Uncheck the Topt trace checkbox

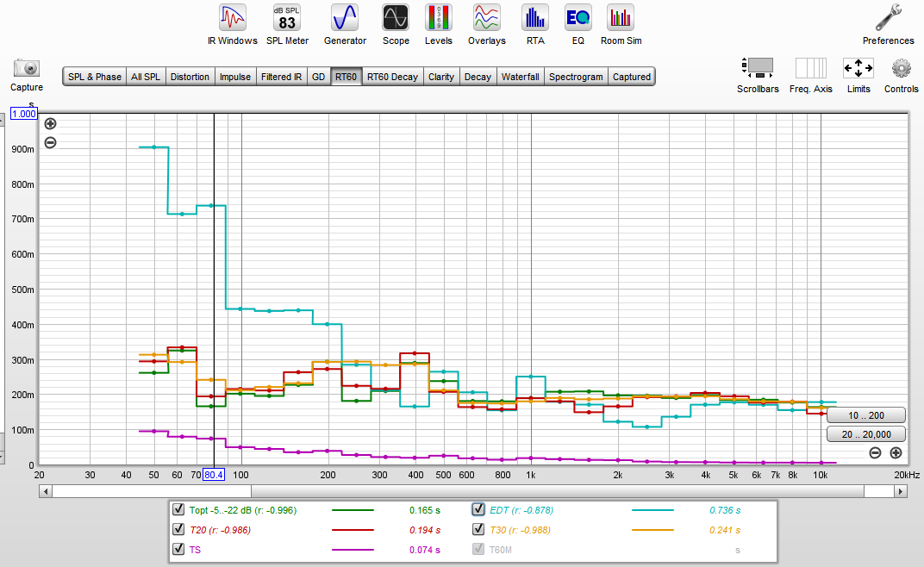coord(178,509)
